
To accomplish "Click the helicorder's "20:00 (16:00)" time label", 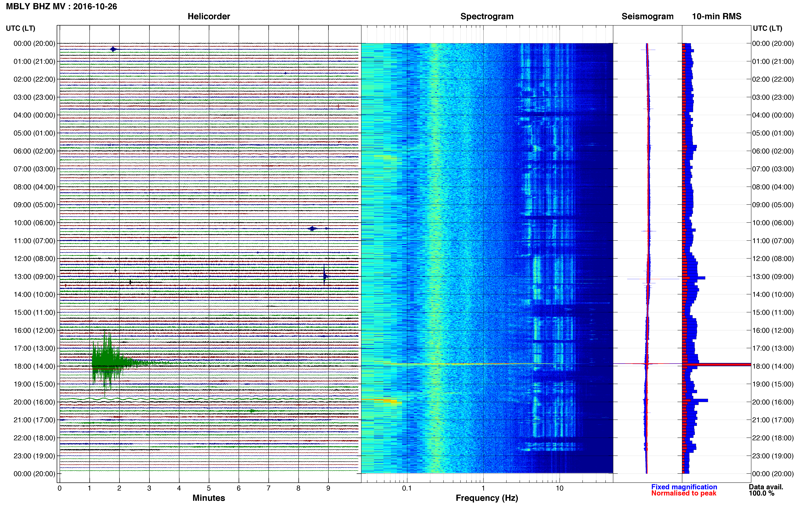I will 34,402.
